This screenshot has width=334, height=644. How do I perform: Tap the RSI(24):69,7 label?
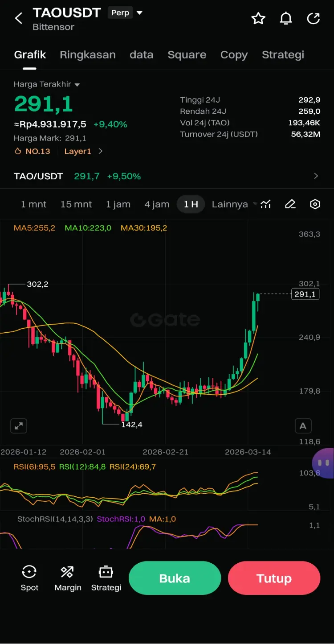133,467
